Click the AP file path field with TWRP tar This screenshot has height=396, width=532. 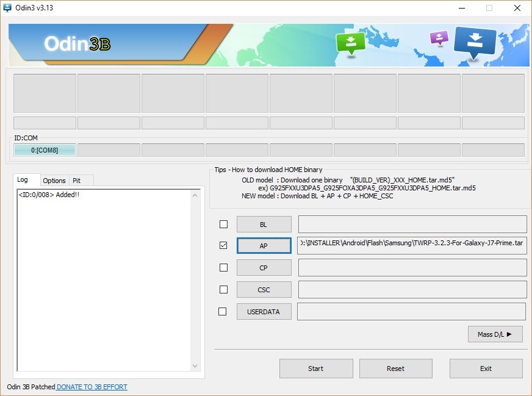tap(412, 245)
